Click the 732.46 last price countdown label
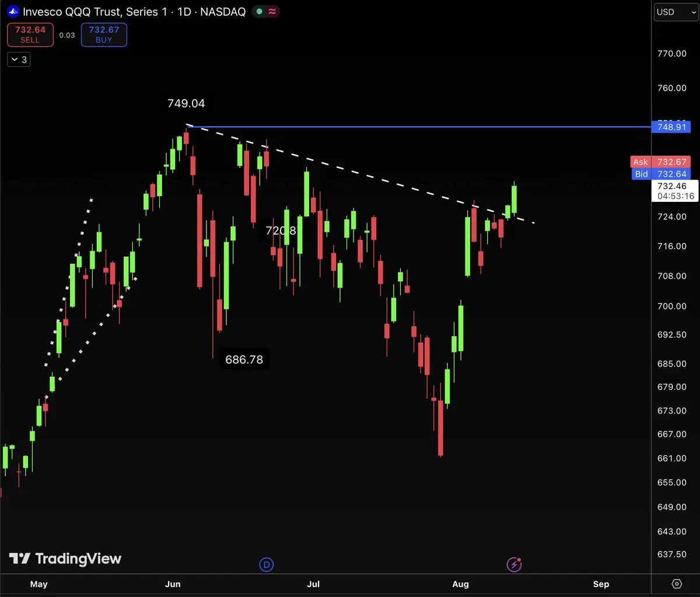This screenshot has width=700, height=597. [x=675, y=191]
